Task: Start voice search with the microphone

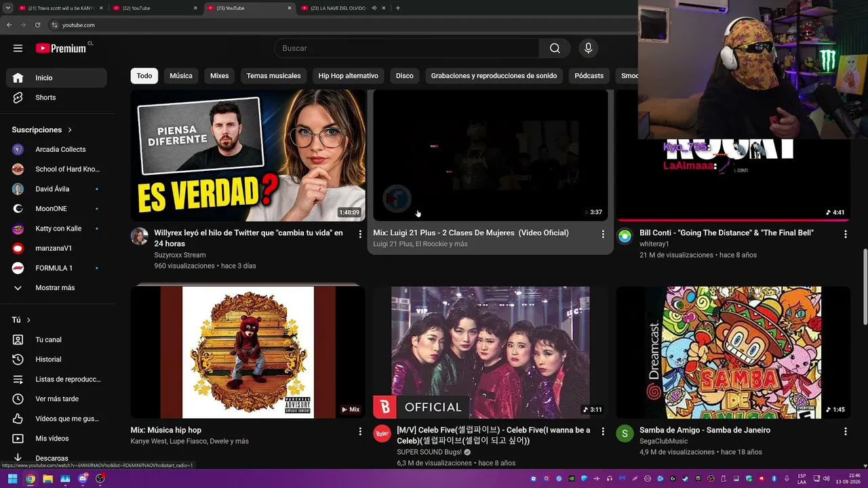Action: tap(588, 48)
